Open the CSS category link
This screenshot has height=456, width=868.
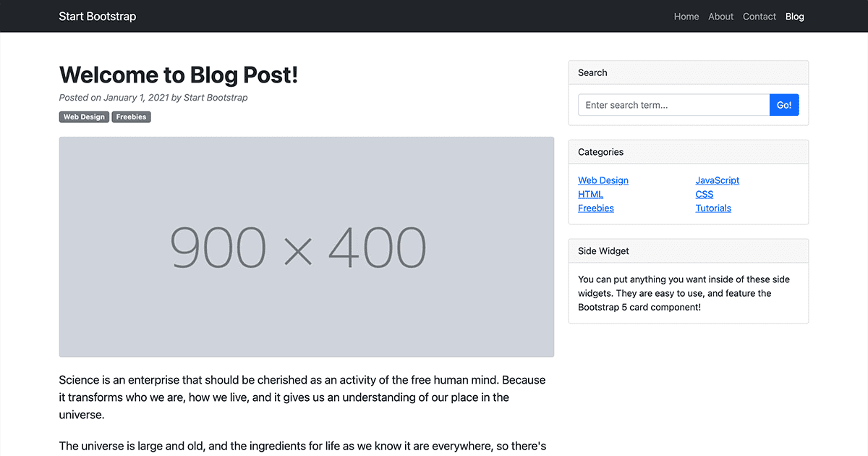[705, 194]
